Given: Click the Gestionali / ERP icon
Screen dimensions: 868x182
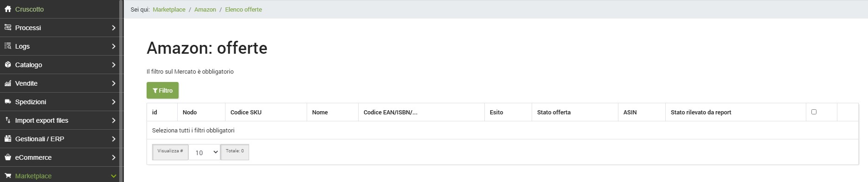Looking at the screenshot, I should [8, 139].
